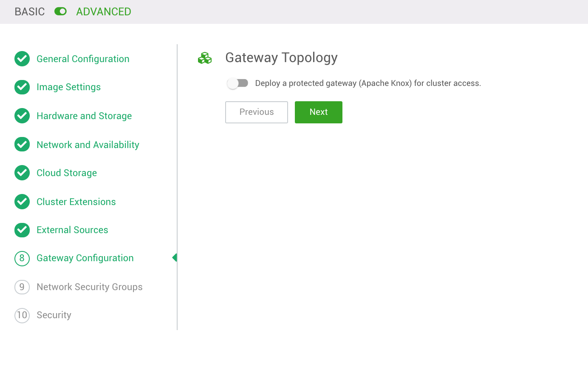
Task: Click the green cube icon beside Gateway Topology
Action: pyautogui.click(x=205, y=58)
